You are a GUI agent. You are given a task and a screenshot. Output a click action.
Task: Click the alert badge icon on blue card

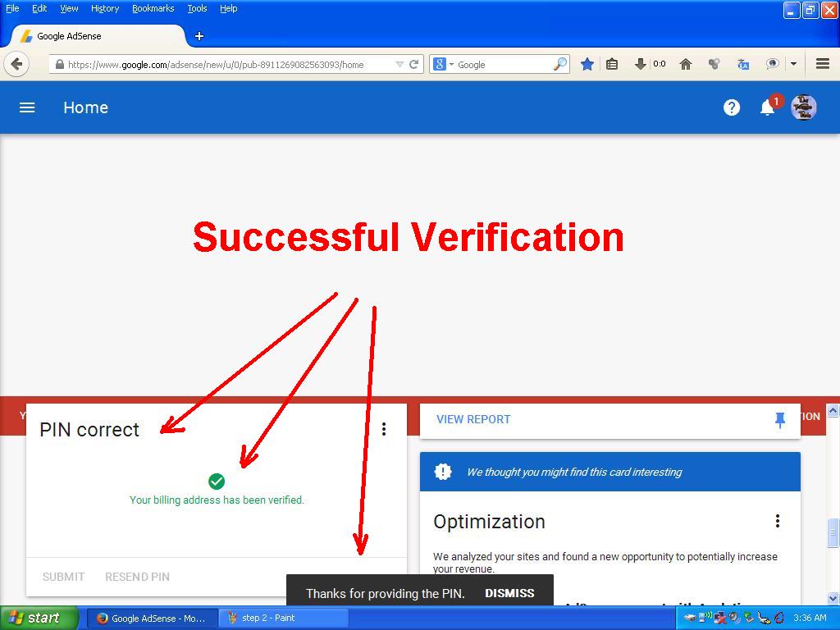tap(443, 472)
